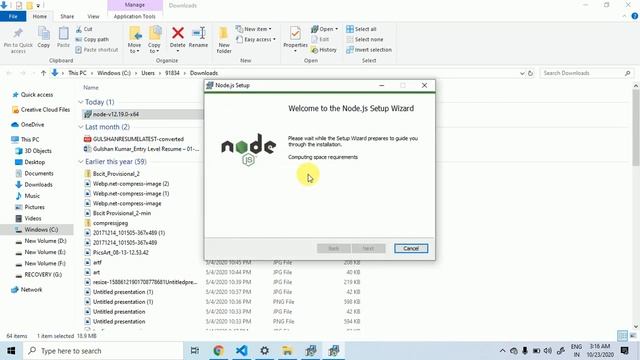Click the Name column header
The image size is (640, 360).
(x=91, y=87)
